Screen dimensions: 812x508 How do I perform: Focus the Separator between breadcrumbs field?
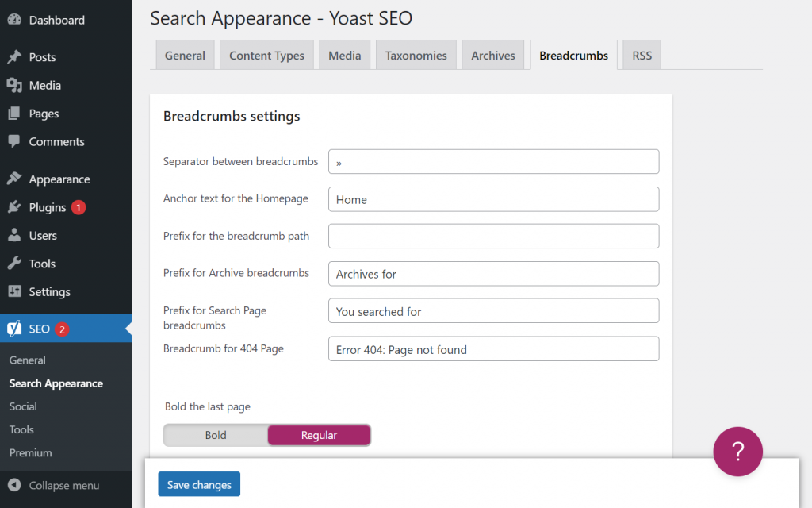493,162
